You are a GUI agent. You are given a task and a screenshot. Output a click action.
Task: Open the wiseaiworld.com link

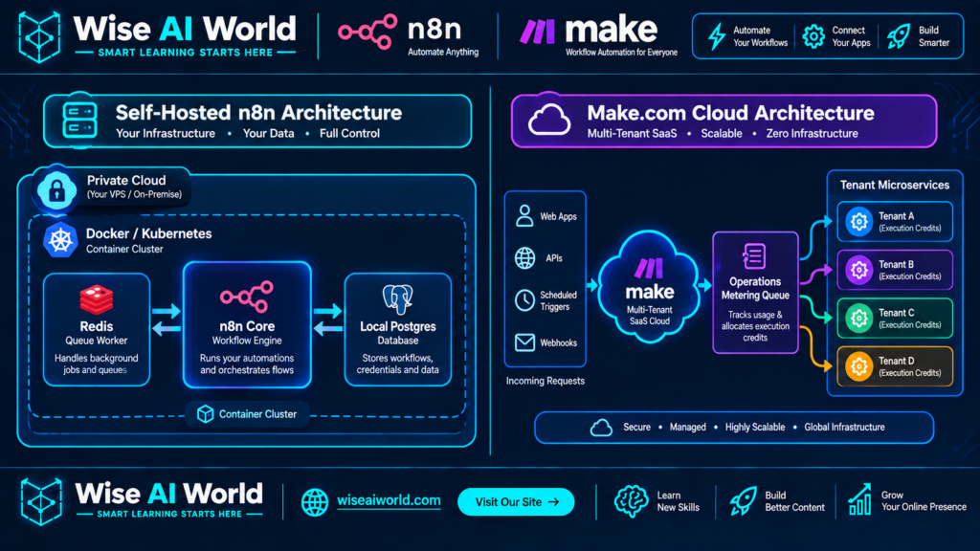pyautogui.click(x=389, y=500)
